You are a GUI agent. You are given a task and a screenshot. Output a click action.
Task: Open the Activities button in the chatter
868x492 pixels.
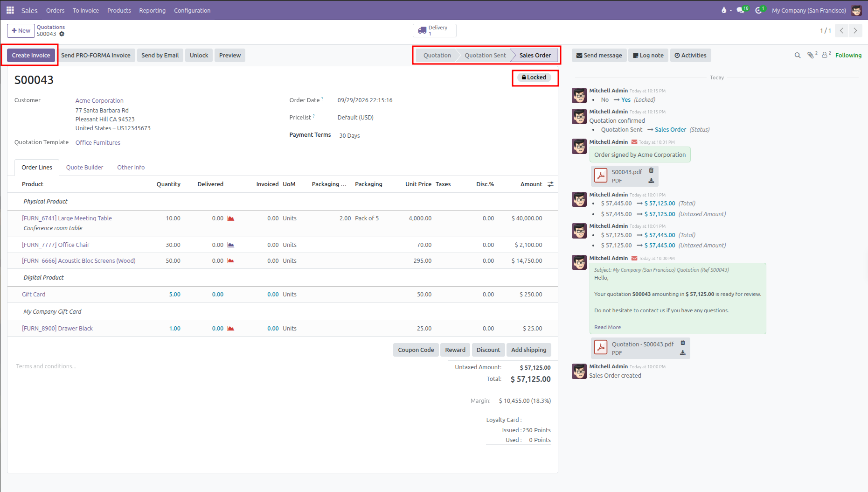pos(690,56)
